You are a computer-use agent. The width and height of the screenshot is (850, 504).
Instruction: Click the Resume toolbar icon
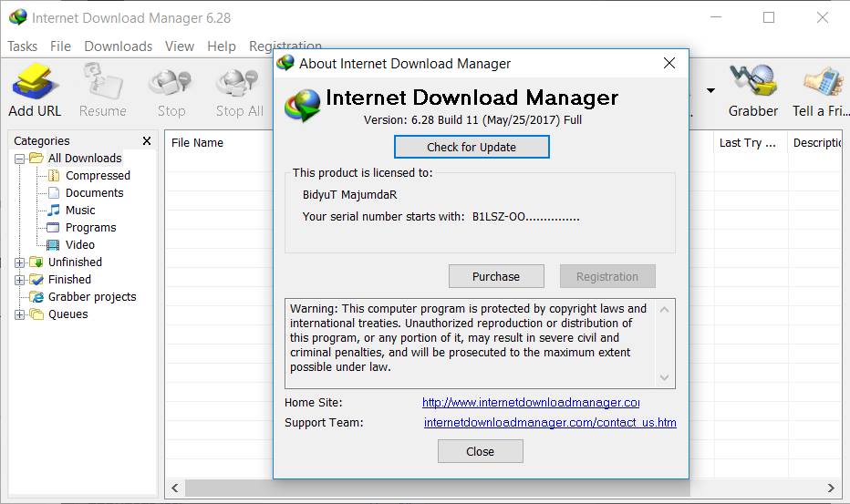(x=102, y=81)
